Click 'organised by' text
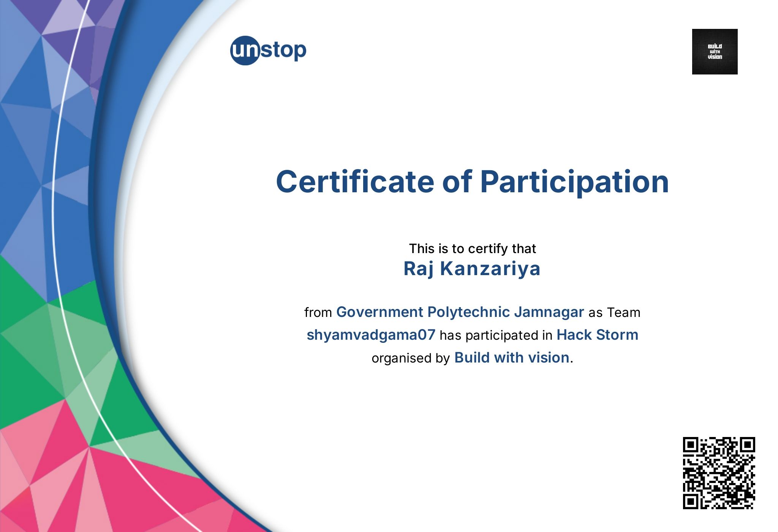Screen dimensions: 778x532 [410, 358]
